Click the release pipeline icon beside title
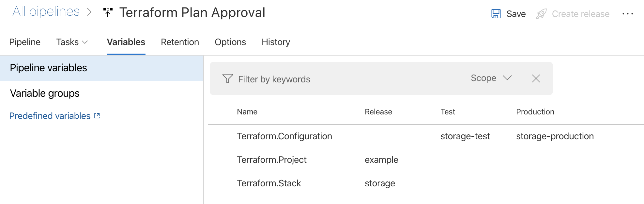This screenshot has height=204, width=644. pyautogui.click(x=108, y=12)
